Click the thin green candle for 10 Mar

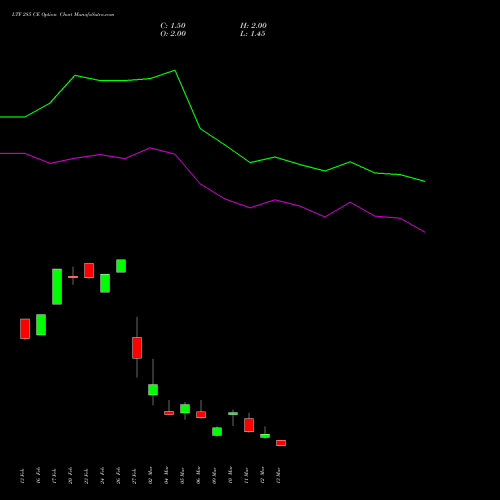[x=233, y=414]
